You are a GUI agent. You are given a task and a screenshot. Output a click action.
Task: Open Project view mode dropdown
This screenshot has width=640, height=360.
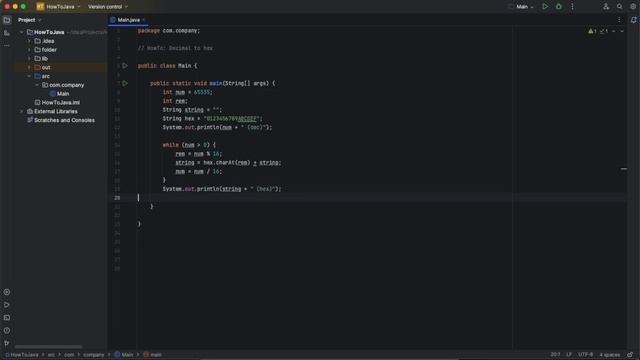30,20
